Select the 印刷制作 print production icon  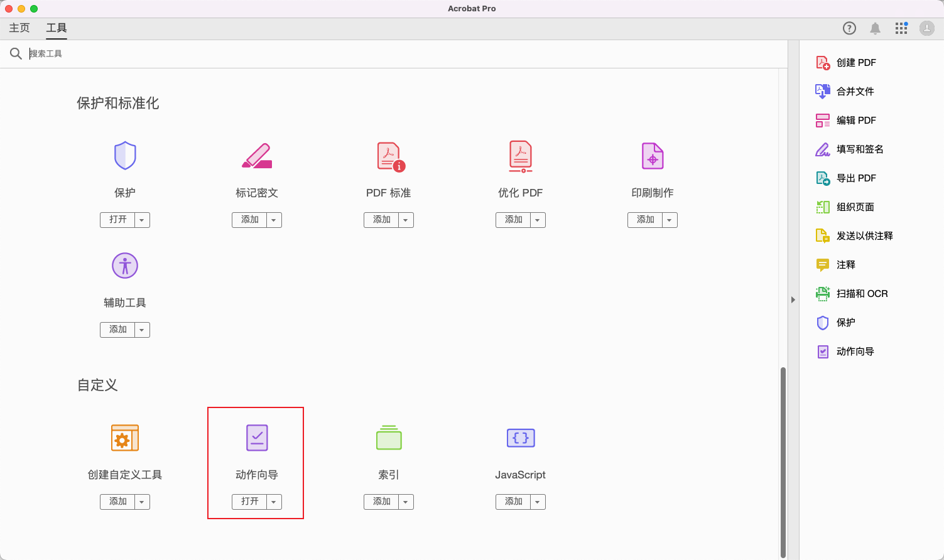pos(653,156)
